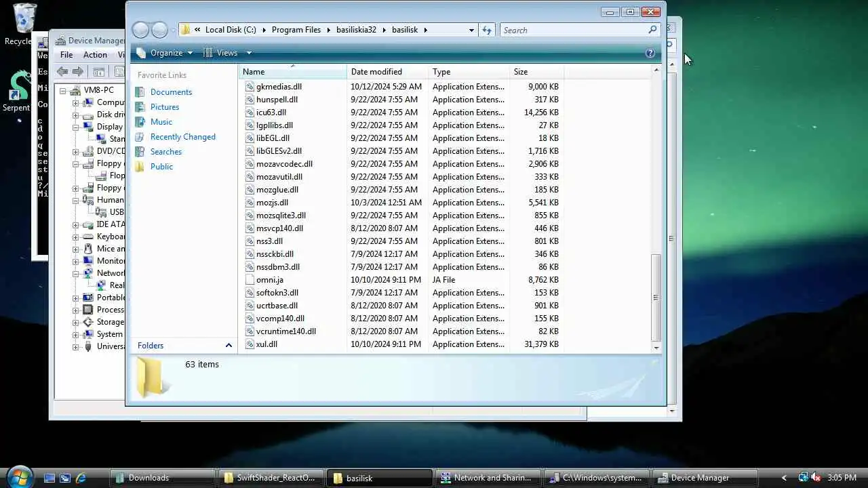Collapse the Network adapters node in Device Manager
The image size is (868, 488).
(77, 273)
